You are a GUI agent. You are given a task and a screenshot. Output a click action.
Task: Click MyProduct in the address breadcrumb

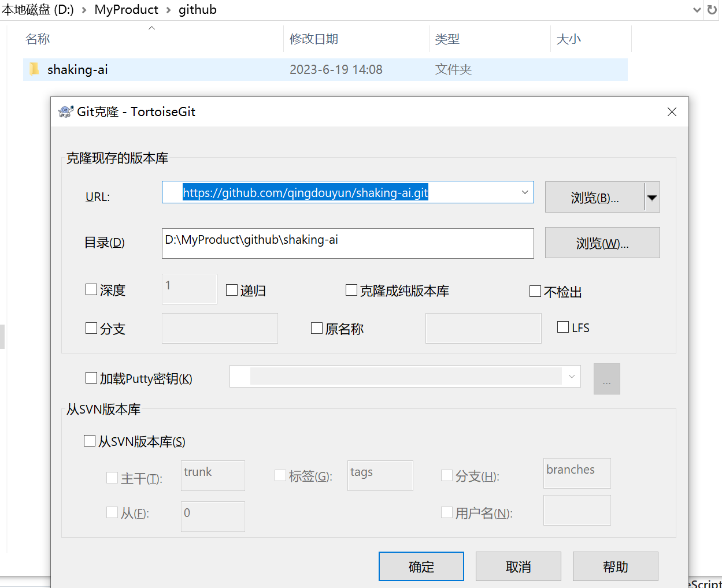126,10
